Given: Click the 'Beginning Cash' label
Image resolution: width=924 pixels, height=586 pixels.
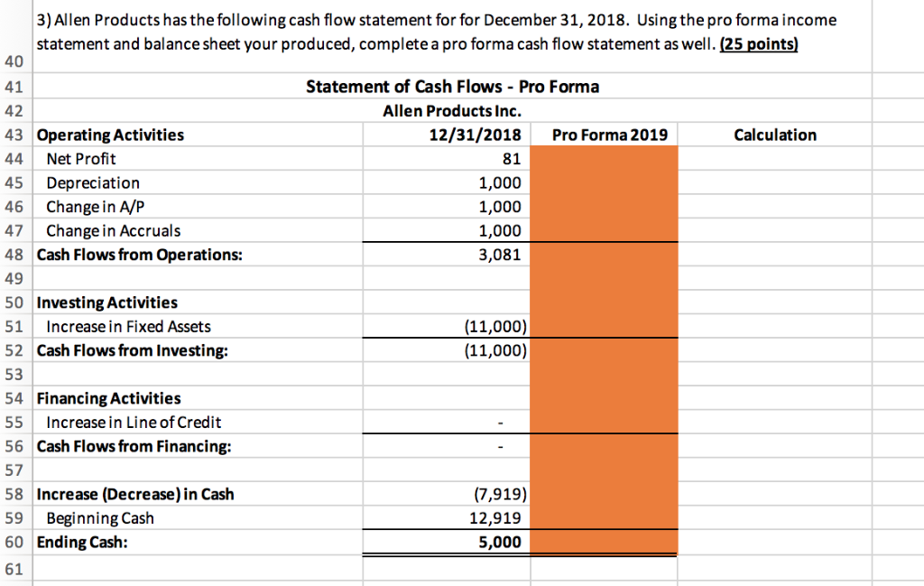Looking at the screenshot, I should [x=100, y=518].
